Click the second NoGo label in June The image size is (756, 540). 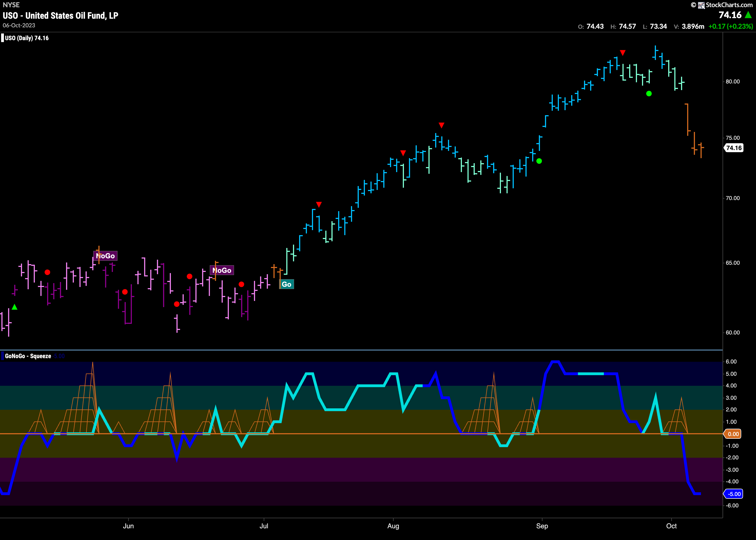[x=222, y=270]
